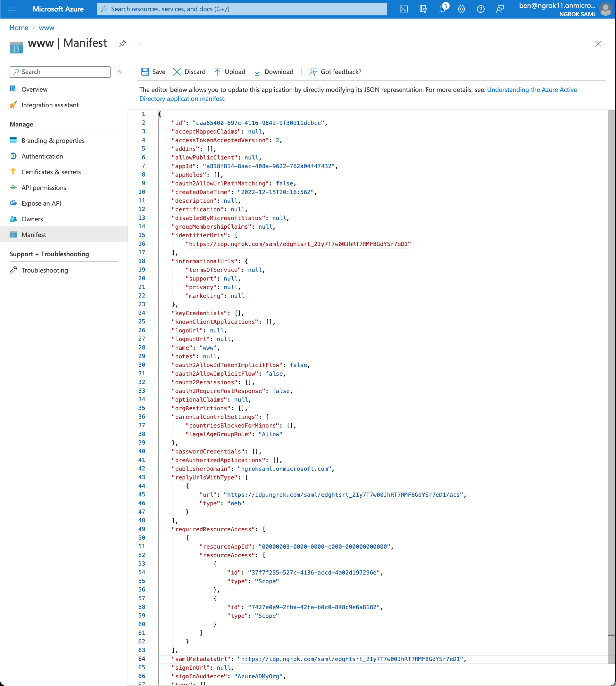Click the Home breadcrumb link
This screenshot has width=616, height=686.
(19, 28)
